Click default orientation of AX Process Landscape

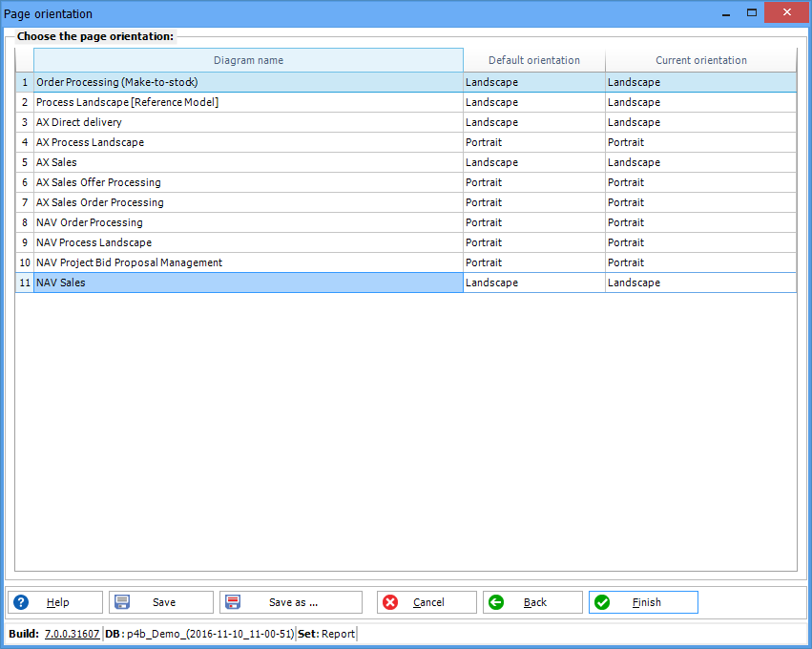534,142
